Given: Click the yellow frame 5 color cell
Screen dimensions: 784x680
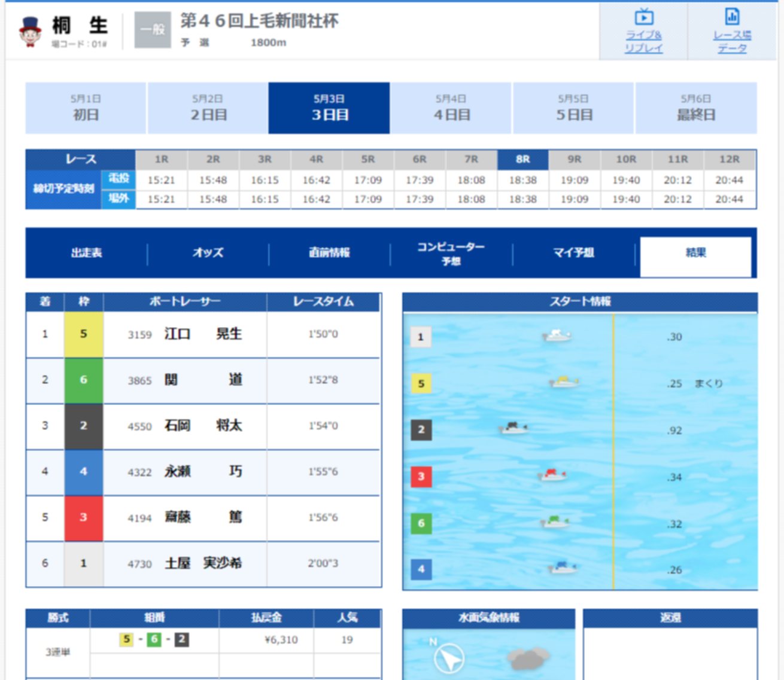Looking at the screenshot, I should 84,334.
